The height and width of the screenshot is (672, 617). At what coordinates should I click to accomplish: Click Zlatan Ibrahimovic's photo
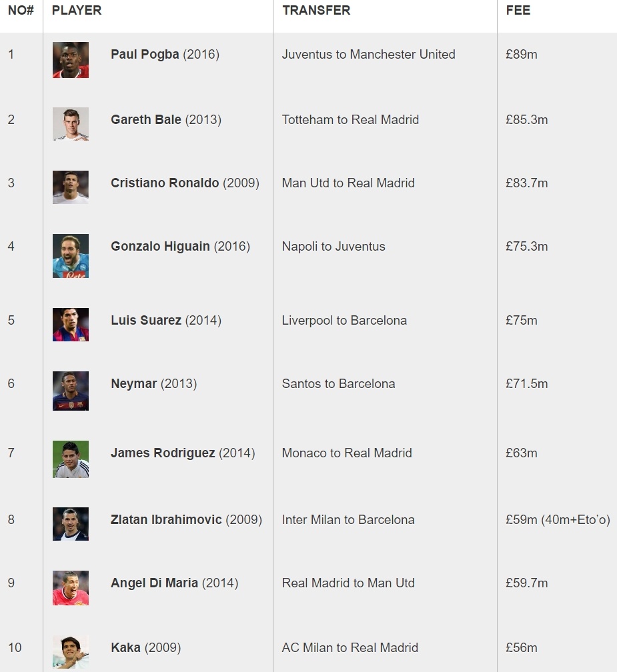coord(71,524)
